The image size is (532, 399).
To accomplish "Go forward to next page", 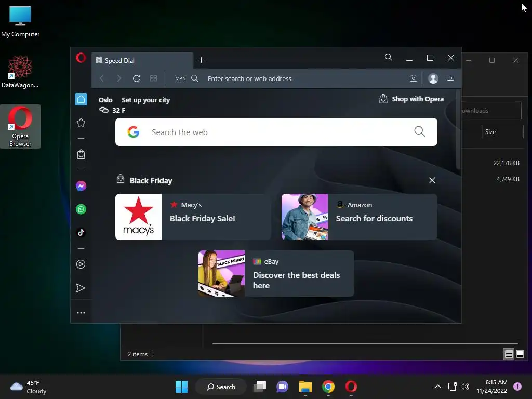I will [119, 78].
